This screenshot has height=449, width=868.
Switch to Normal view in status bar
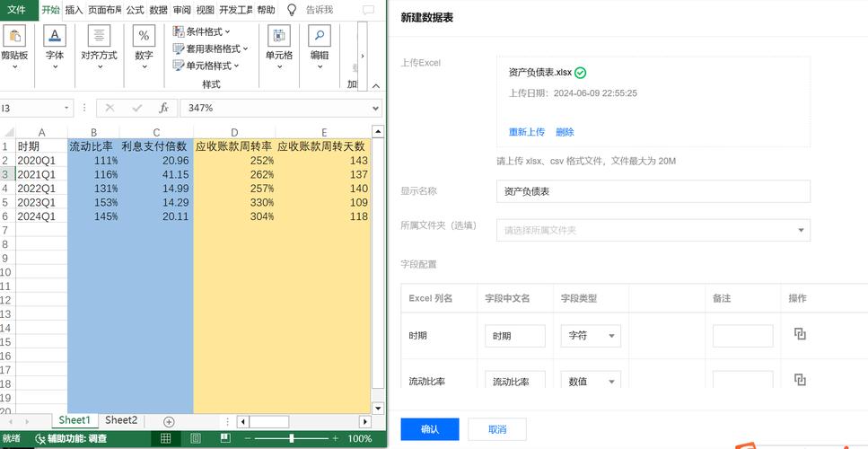coord(165,438)
